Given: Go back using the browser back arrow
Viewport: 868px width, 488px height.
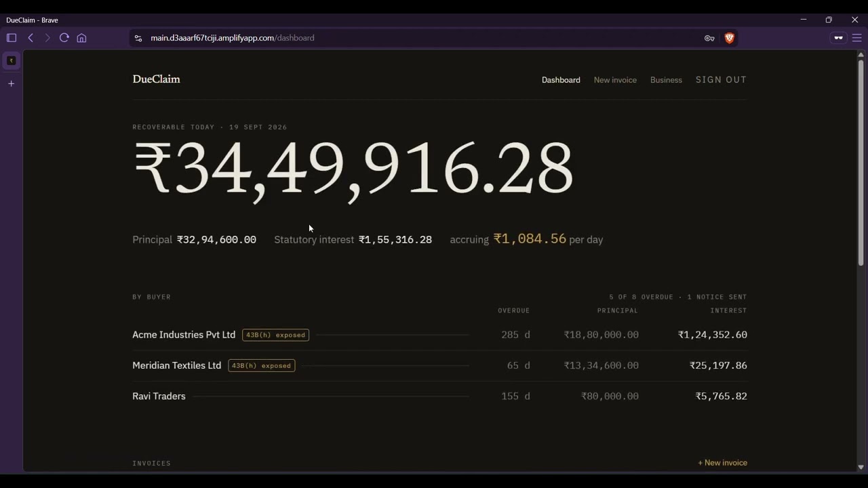Looking at the screenshot, I should coord(31,38).
